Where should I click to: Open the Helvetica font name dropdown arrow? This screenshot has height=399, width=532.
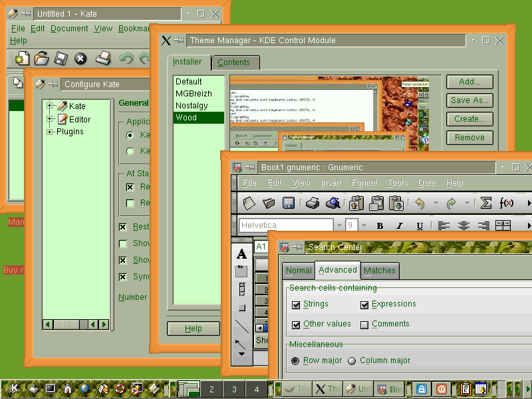[x=339, y=225]
